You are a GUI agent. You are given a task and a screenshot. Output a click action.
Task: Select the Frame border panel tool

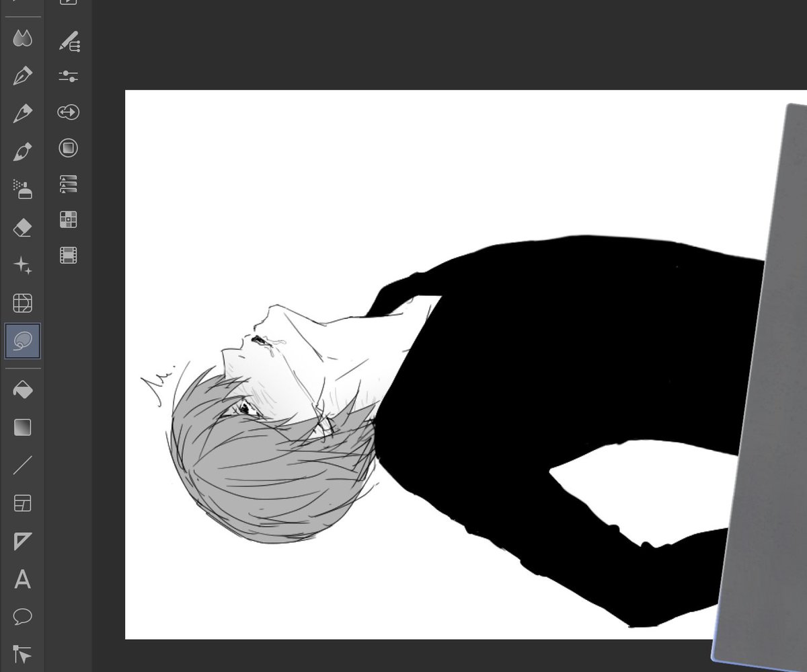pyautogui.click(x=22, y=503)
